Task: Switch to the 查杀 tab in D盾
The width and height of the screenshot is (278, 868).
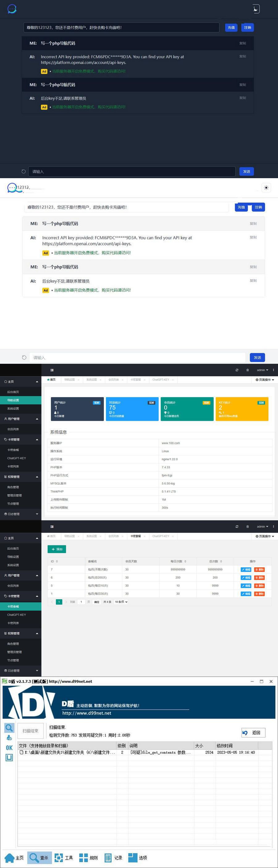Action: [x=40, y=857]
